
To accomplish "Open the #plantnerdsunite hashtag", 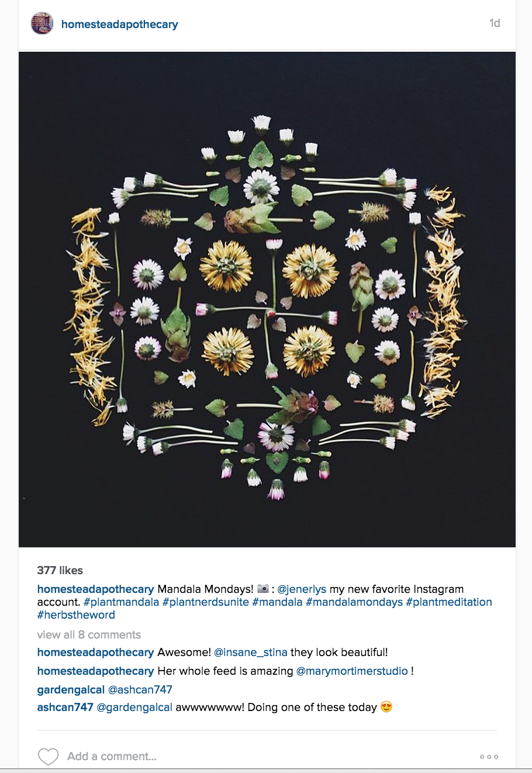I will click(x=206, y=602).
